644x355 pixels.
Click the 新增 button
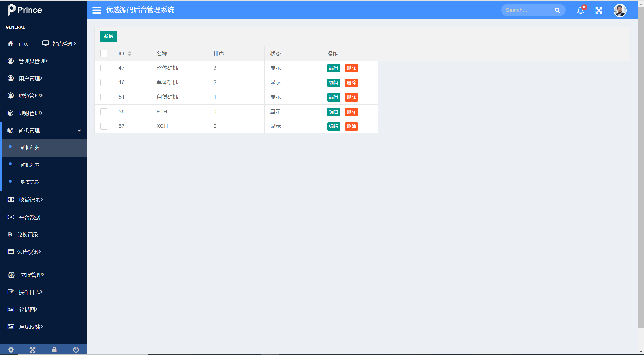click(x=108, y=36)
